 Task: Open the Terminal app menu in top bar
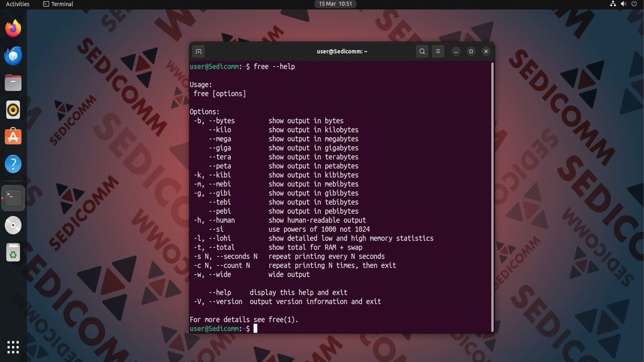click(58, 4)
